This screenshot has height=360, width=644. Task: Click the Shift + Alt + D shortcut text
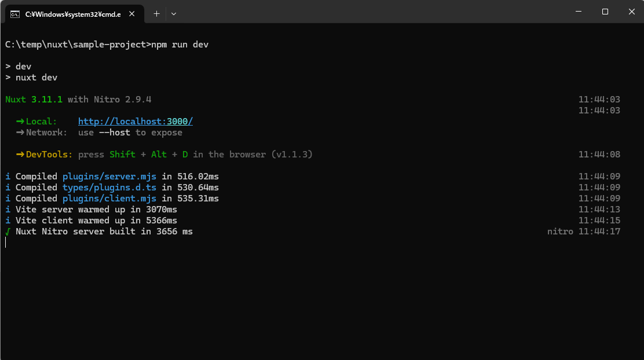point(149,155)
